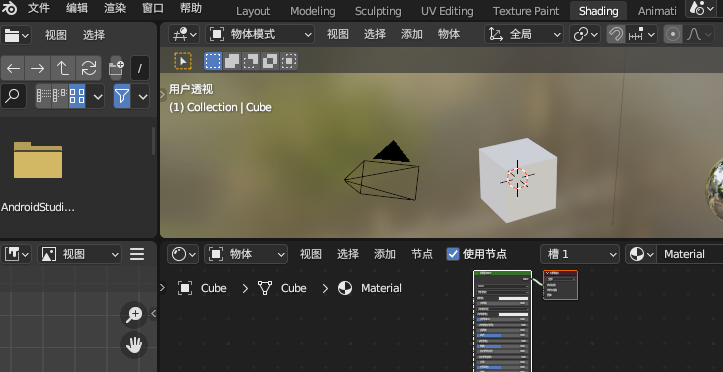Toggle snapping magnet icon

coord(616,34)
